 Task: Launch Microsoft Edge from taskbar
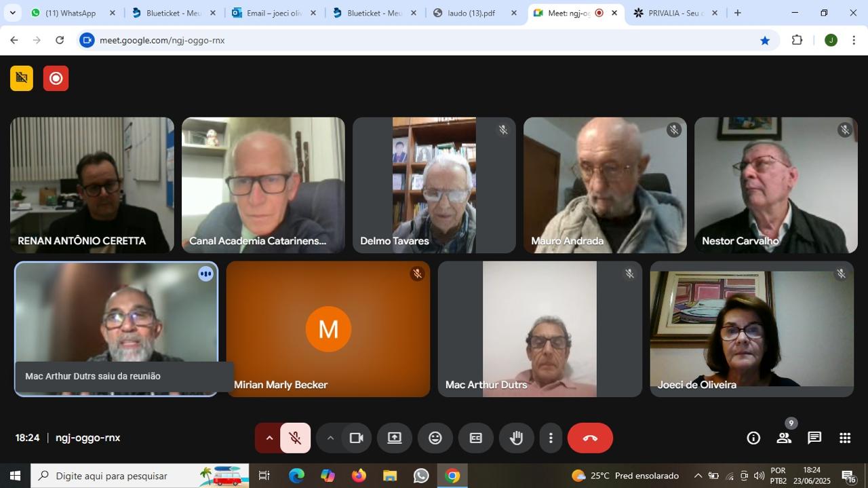[x=296, y=476]
